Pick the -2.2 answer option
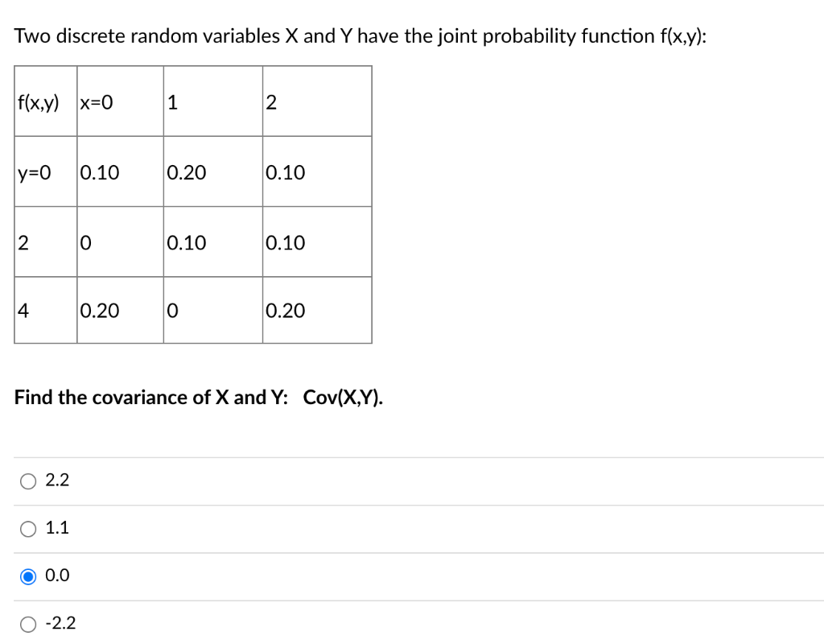 tap(29, 622)
